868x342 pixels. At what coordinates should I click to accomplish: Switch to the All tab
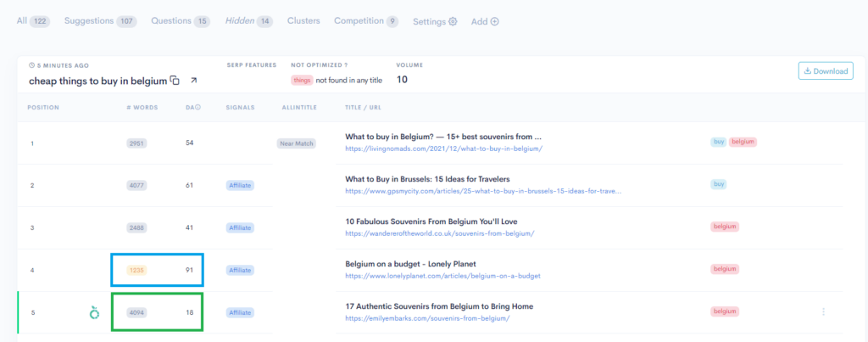33,21
